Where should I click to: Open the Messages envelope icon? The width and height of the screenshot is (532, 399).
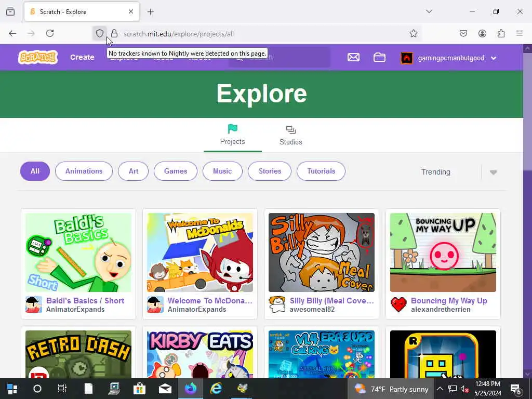click(x=353, y=57)
